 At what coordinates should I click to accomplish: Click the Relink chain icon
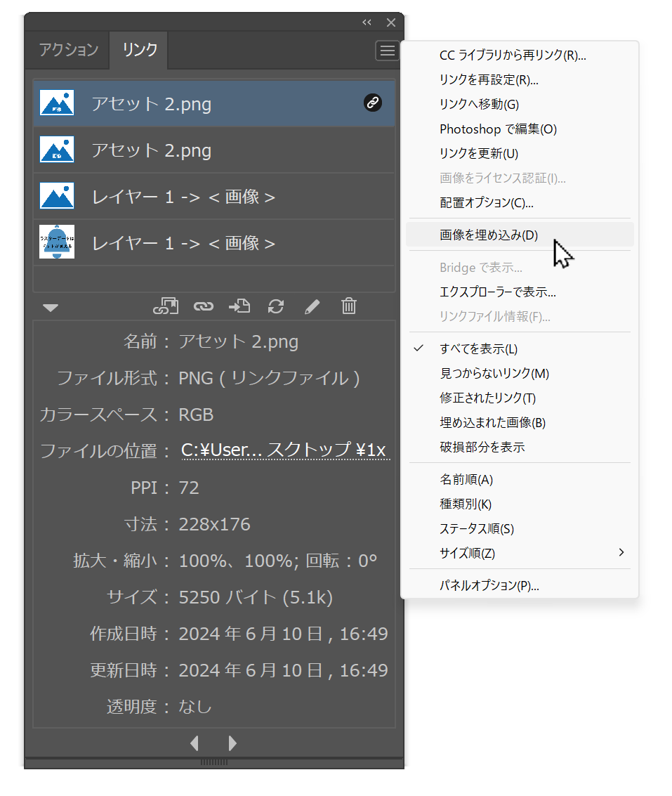click(x=203, y=307)
